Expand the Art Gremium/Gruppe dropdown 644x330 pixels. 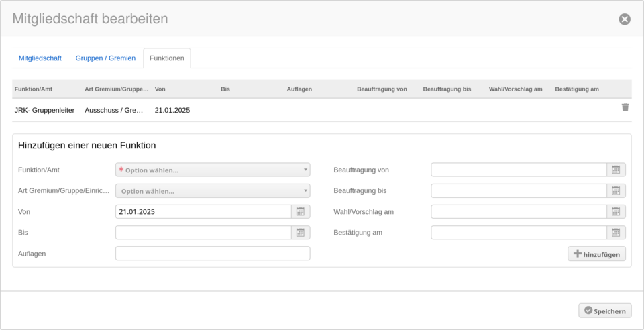point(213,191)
